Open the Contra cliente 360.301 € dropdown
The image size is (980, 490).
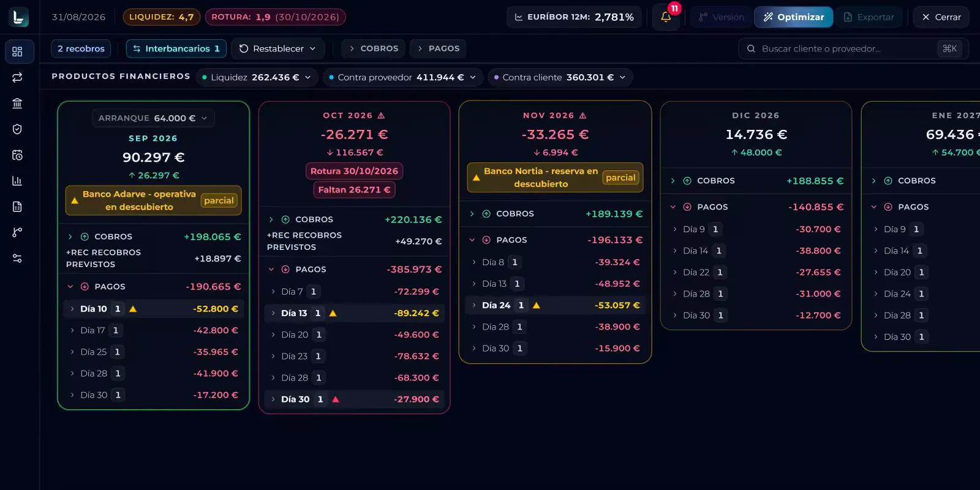click(560, 77)
